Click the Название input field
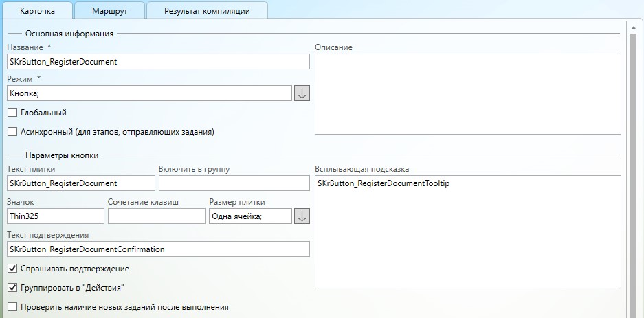The width and height of the screenshot is (644, 318). tap(158, 61)
